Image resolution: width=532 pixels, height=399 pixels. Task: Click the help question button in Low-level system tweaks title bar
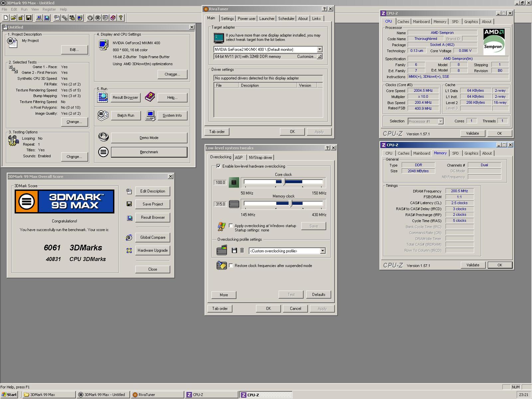pos(328,148)
